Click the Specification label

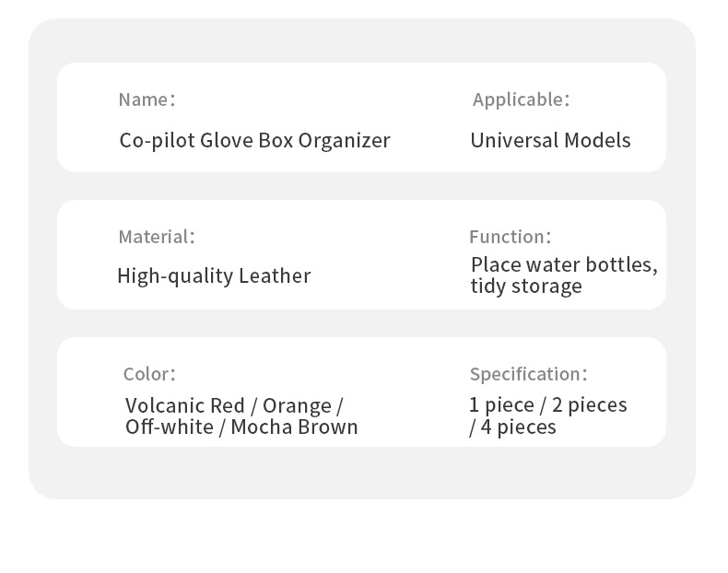point(528,374)
